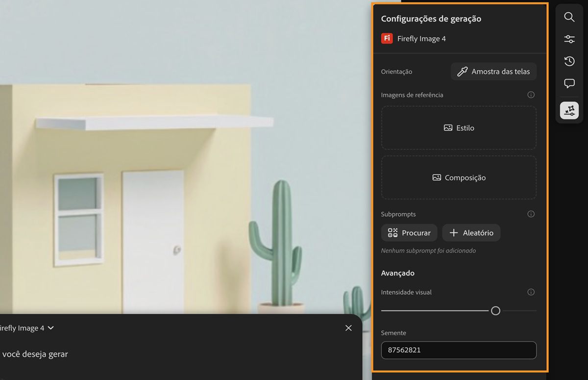Click the info icon next to Subprompts

pyautogui.click(x=531, y=214)
